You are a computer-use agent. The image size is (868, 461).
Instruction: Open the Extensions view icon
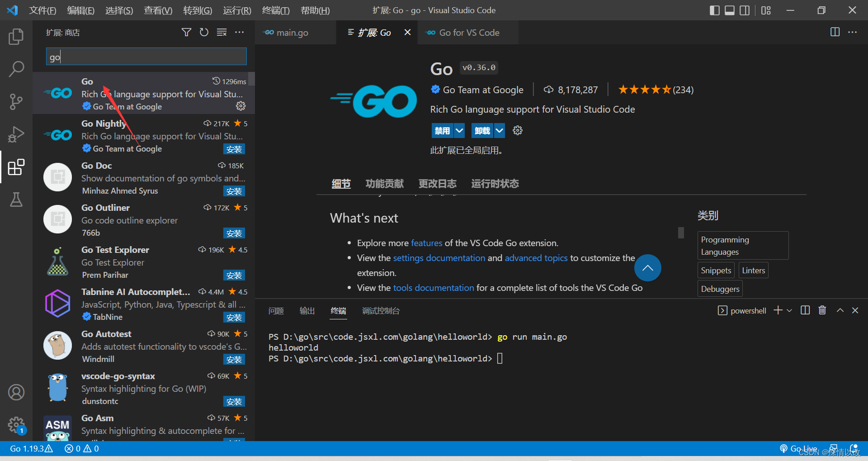click(x=16, y=167)
